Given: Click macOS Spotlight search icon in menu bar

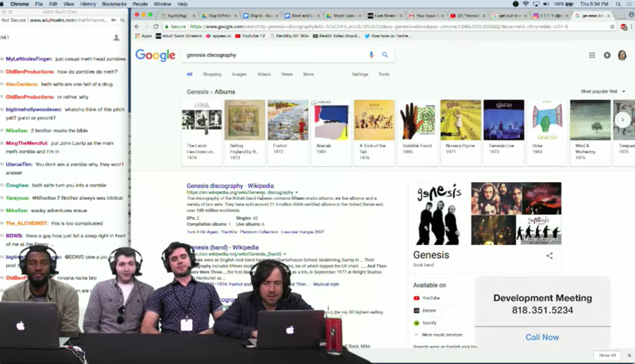Looking at the screenshot, I should pyautogui.click(x=618, y=4).
